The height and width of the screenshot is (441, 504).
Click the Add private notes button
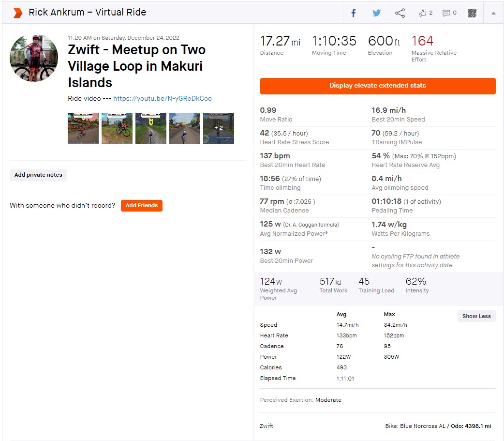[x=38, y=175]
